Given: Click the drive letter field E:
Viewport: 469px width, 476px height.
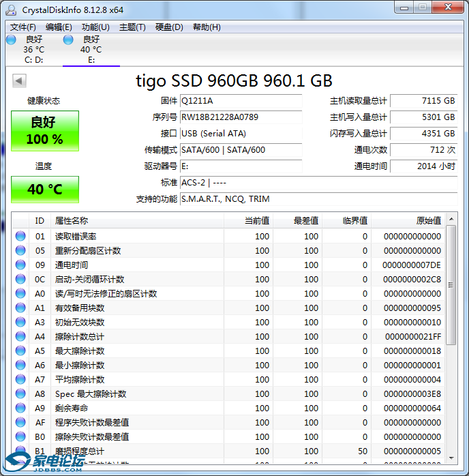Looking at the screenshot, I should (x=241, y=166).
